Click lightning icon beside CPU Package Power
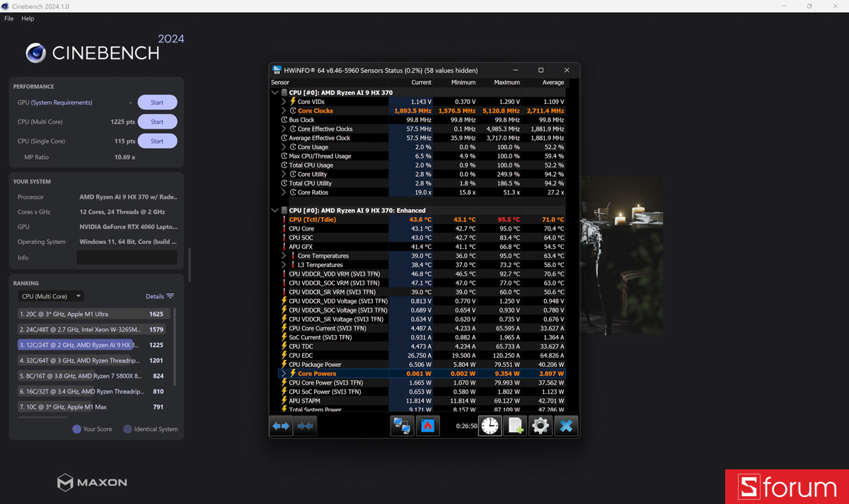This screenshot has width=849, height=504. pos(284,365)
